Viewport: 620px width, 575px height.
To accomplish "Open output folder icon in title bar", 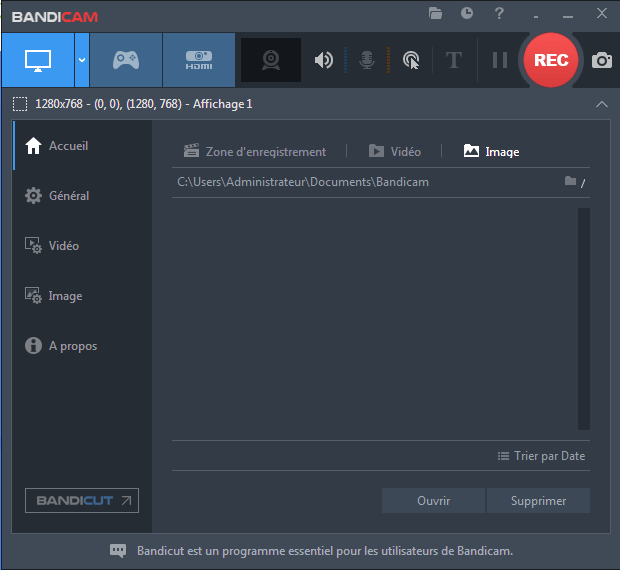I will tap(435, 13).
